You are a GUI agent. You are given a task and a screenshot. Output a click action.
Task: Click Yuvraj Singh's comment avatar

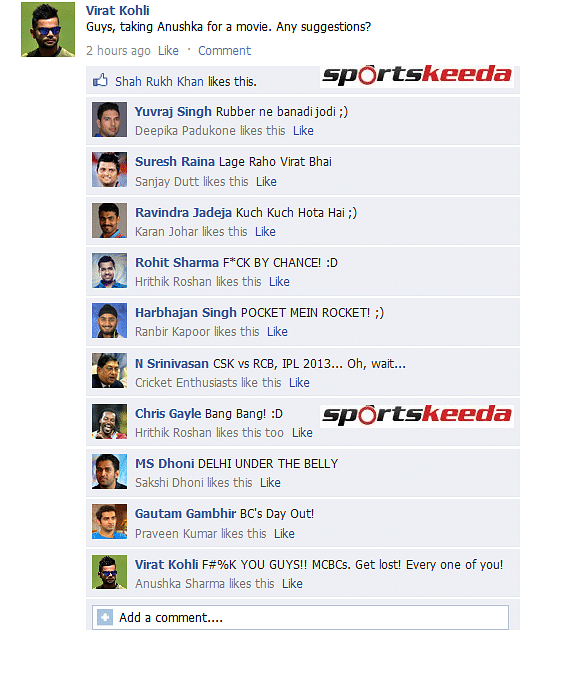pyautogui.click(x=109, y=120)
